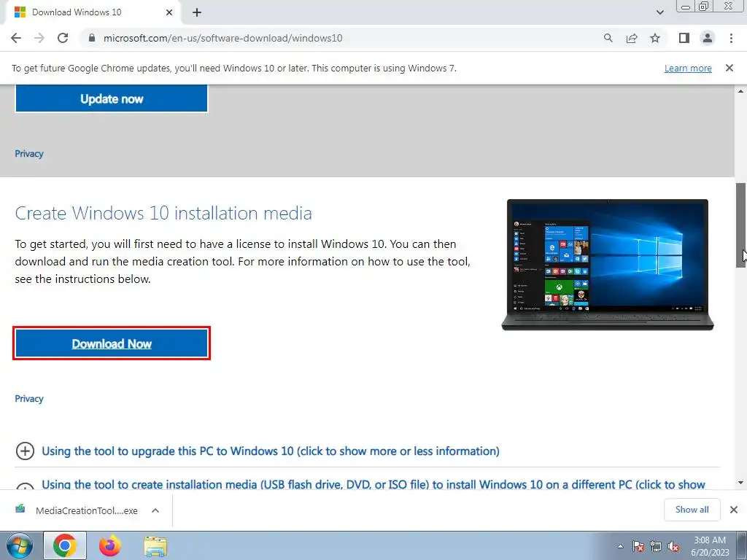Click the Action Center flag tray icon
Image resolution: width=747 pixels, height=560 pixels.
[x=638, y=546]
